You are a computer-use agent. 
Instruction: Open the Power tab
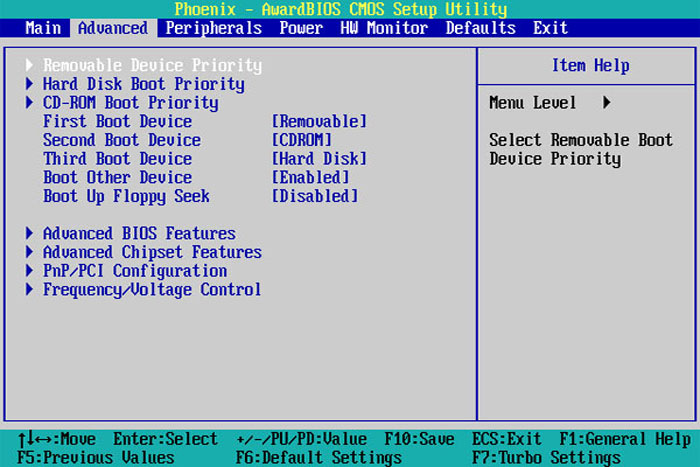(301, 28)
